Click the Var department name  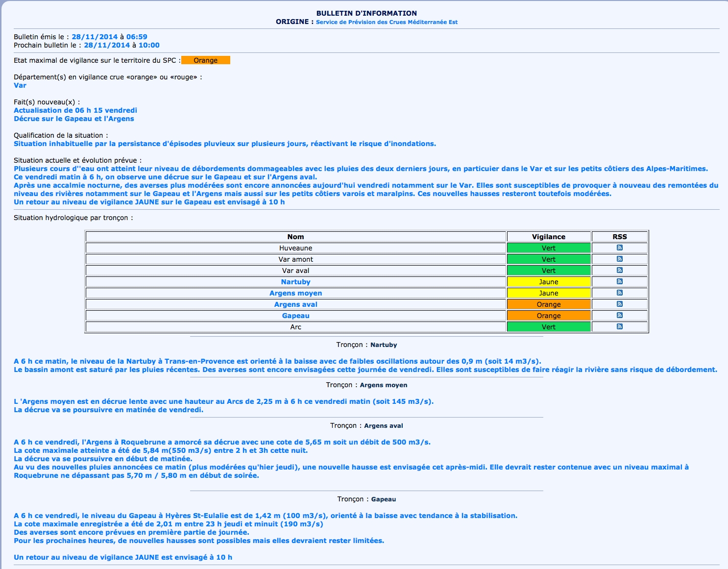pyautogui.click(x=20, y=85)
